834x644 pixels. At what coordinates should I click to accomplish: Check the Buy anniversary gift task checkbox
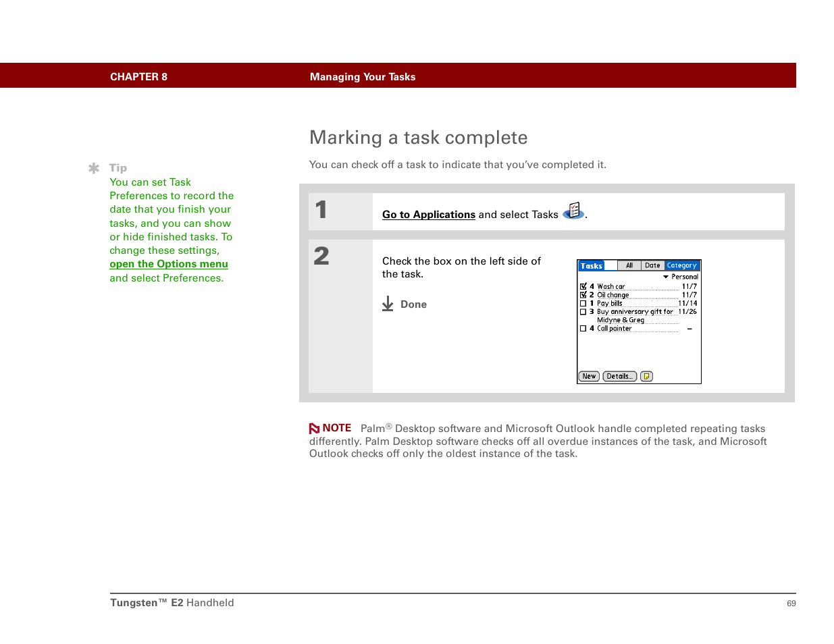point(583,312)
